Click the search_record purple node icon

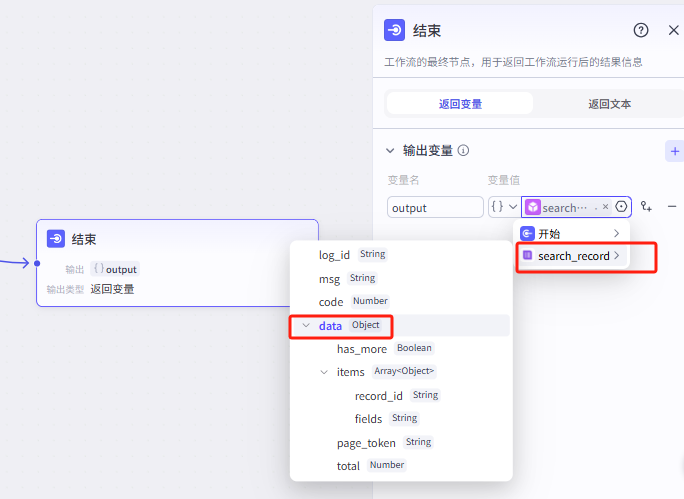pos(527,255)
